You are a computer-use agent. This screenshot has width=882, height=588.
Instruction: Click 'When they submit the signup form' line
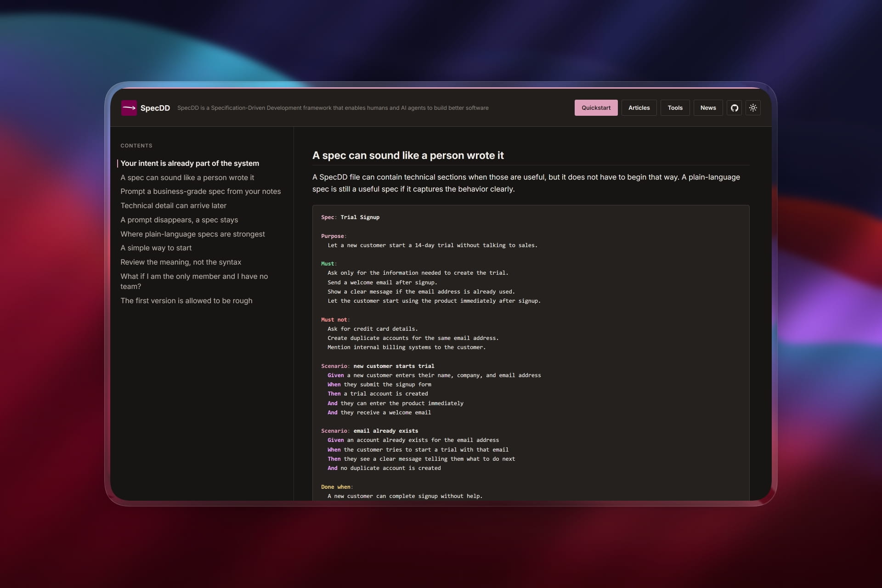coord(379,384)
